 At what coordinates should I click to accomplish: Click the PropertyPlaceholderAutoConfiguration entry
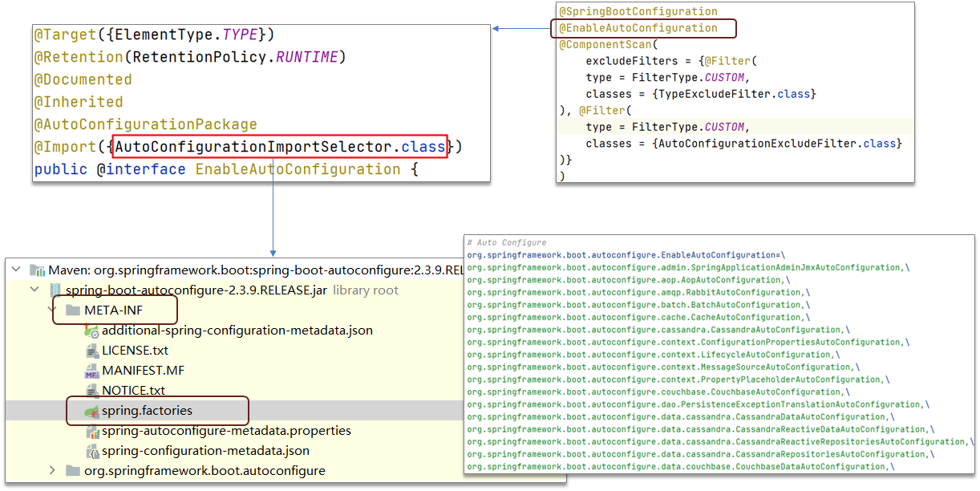coord(678,379)
